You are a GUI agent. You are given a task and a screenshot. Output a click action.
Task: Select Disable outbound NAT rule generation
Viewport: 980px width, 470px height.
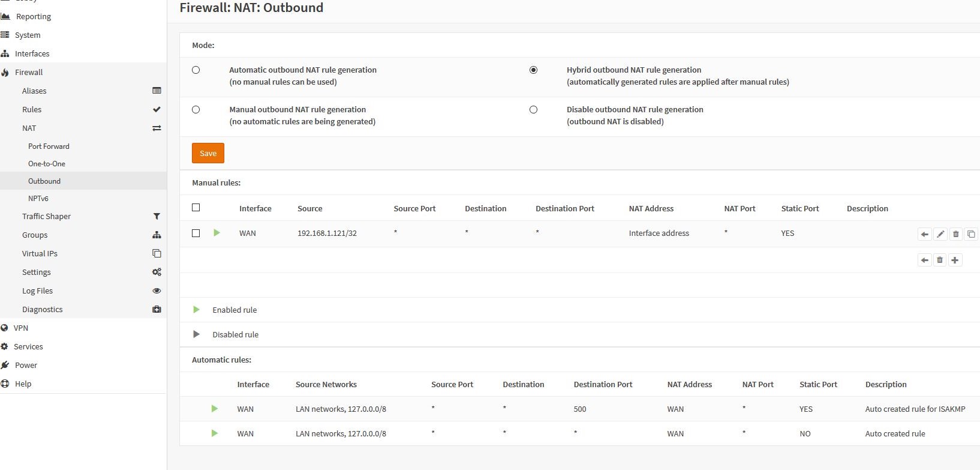point(533,110)
